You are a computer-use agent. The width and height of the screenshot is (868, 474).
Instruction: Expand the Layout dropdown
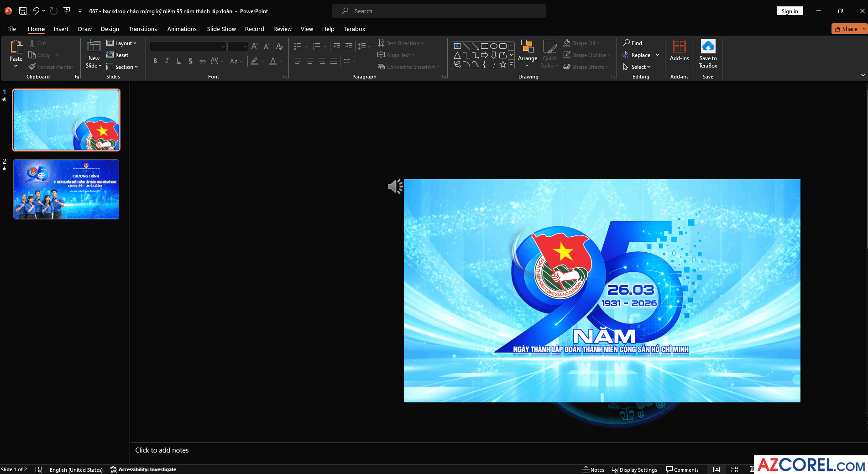click(122, 43)
